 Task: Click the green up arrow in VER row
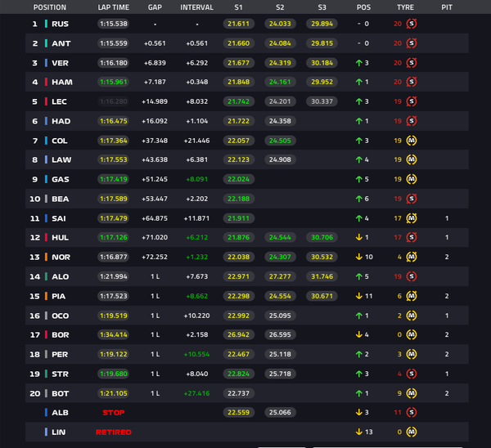click(359, 63)
